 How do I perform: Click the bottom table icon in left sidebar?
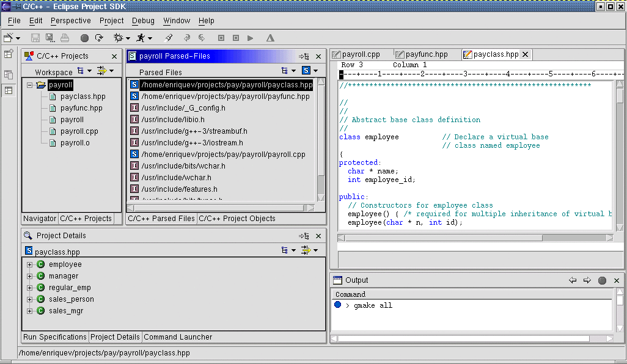point(9,91)
